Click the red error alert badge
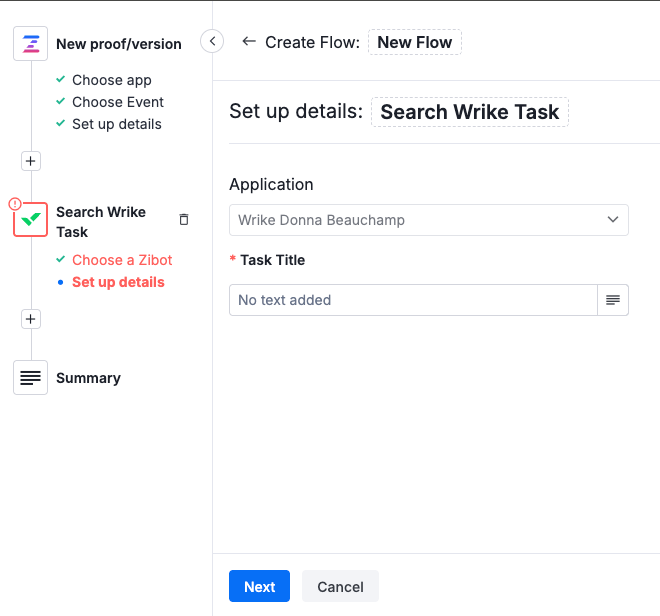 pyautogui.click(x=15, y=204)
